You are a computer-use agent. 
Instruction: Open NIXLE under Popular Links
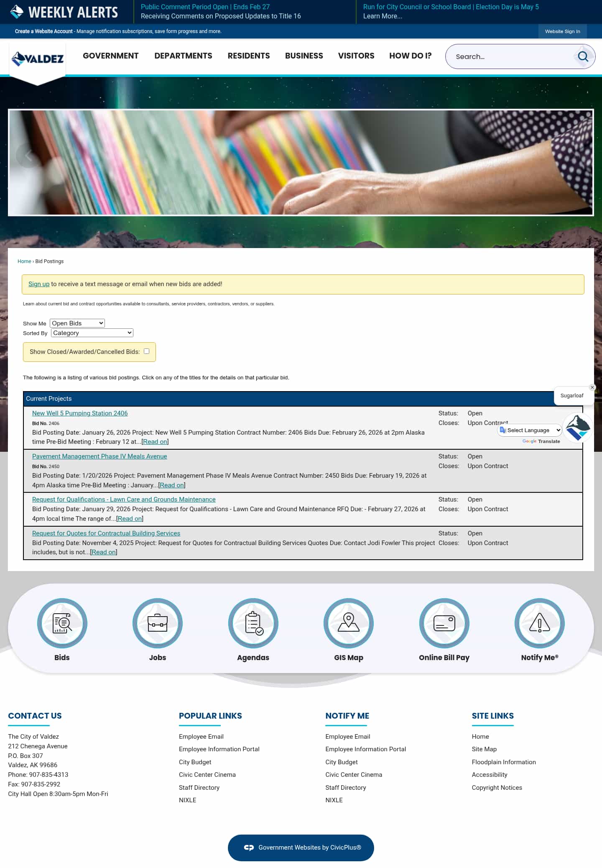(187, 800)
